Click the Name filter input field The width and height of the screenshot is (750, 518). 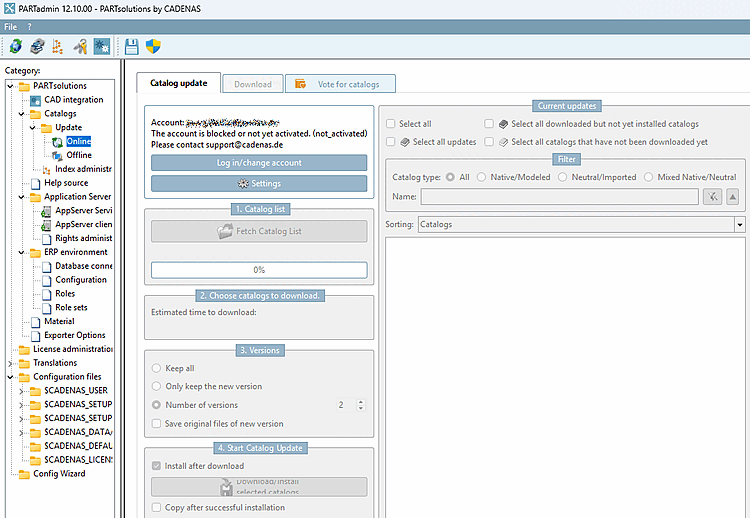tap(560, 197)
